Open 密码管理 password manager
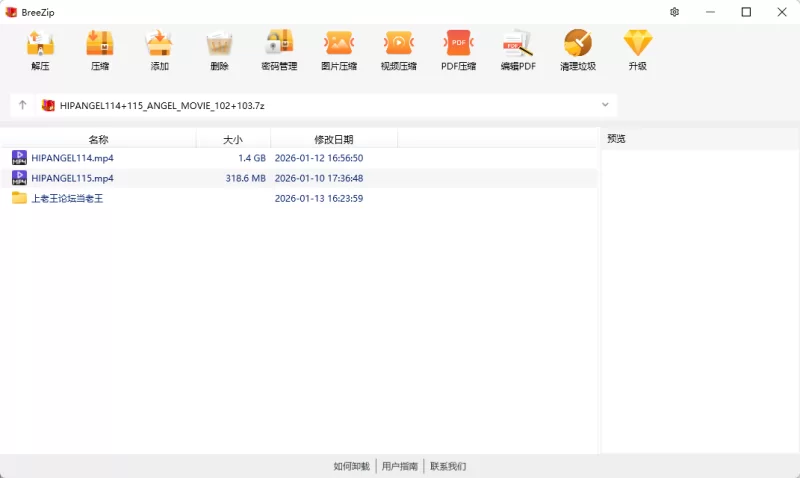This screenshot has width=800, height=478. click(x=279, y=43)
